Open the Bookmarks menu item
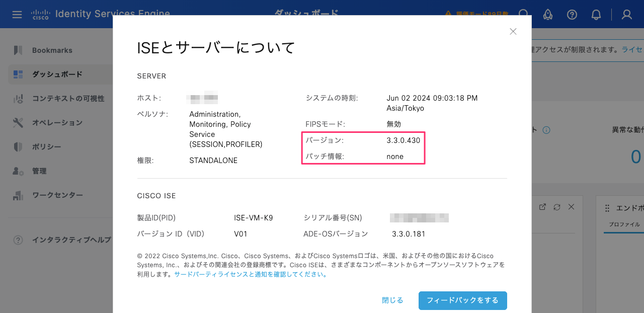Viewport: 644px width, 313px height. coord(52,50)
